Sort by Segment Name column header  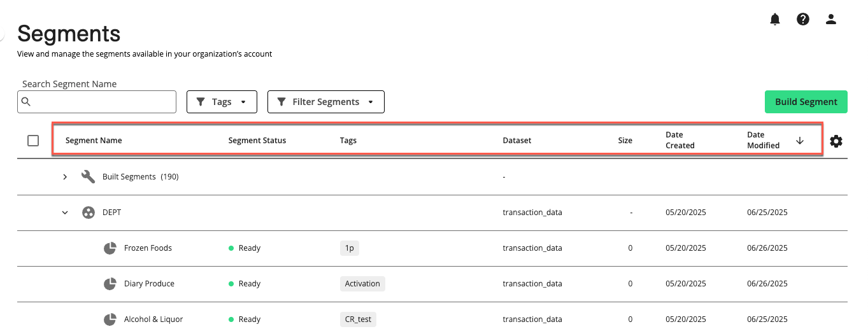94,141
